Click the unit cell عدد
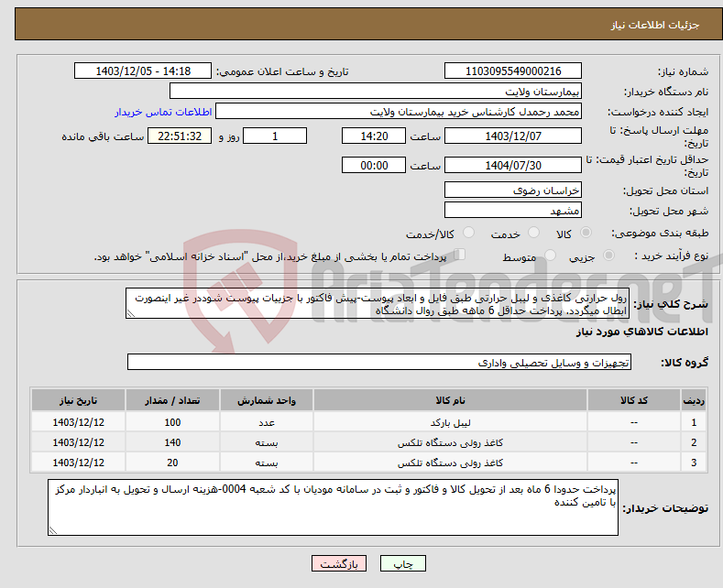Image resolution: width=723 pixels, height=588 pixels. [267, 422]
